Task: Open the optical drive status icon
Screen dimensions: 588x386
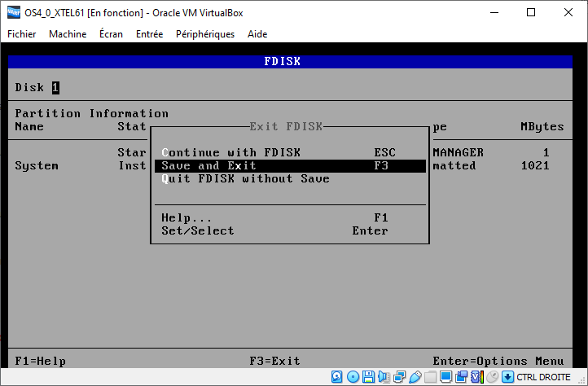Action: 353,377
